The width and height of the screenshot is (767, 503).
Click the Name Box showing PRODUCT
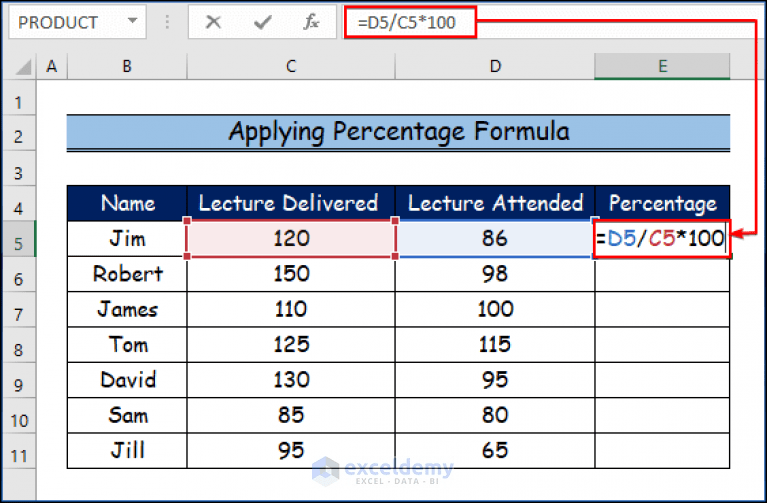[x=78, y=22]
